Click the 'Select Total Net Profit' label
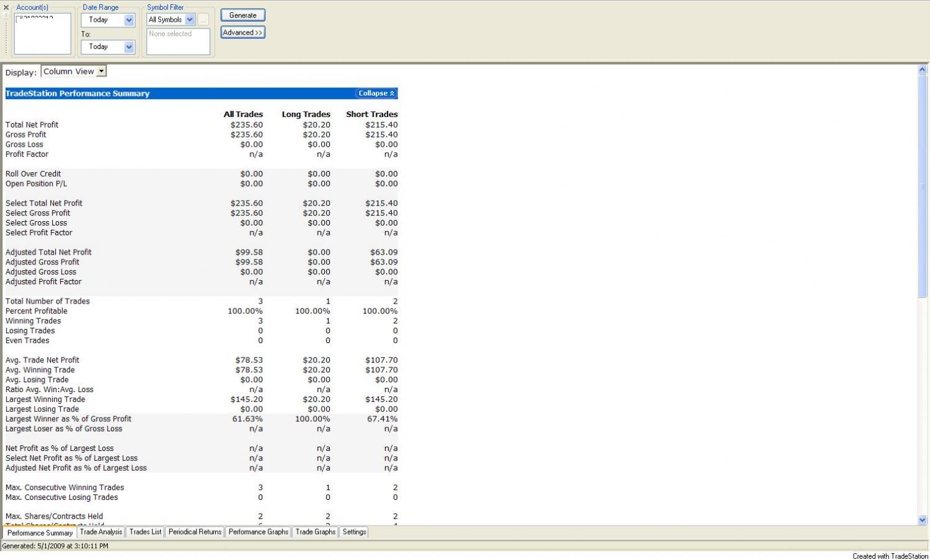This screenshot has height=560, width=930. [44, 203]
